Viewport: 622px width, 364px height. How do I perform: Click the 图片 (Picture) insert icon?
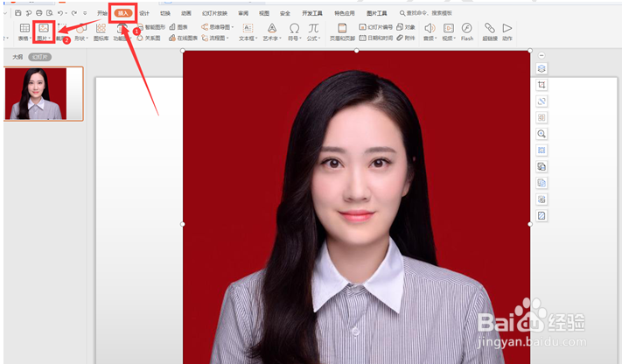click(44, 28)
